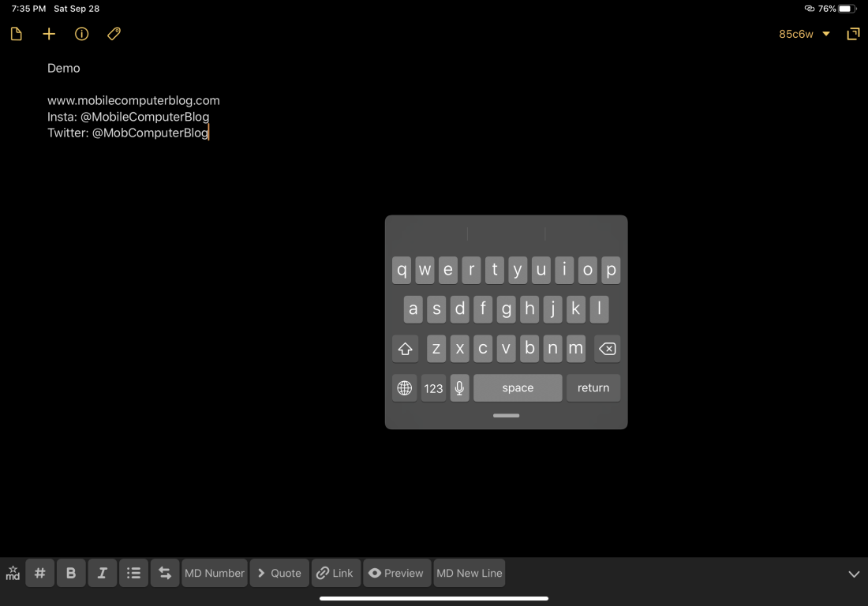Tap the window expand icon top right

[853, 34]
